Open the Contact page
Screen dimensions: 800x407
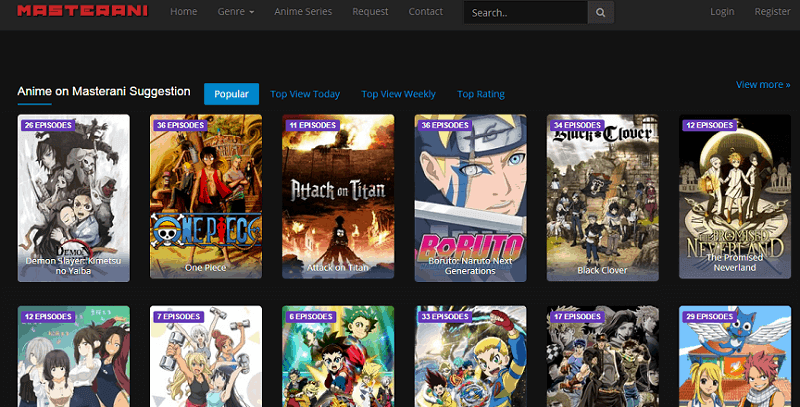click(425, 12)
